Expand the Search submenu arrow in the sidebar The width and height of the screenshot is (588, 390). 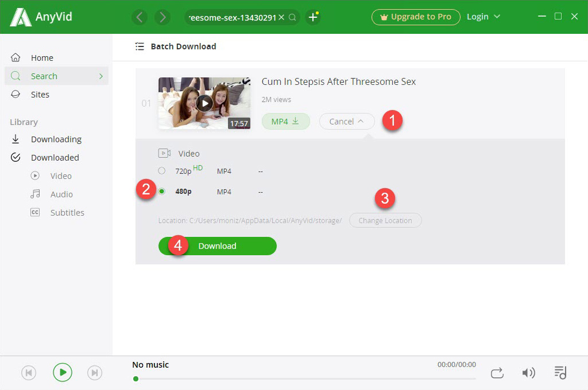point(100,76)
